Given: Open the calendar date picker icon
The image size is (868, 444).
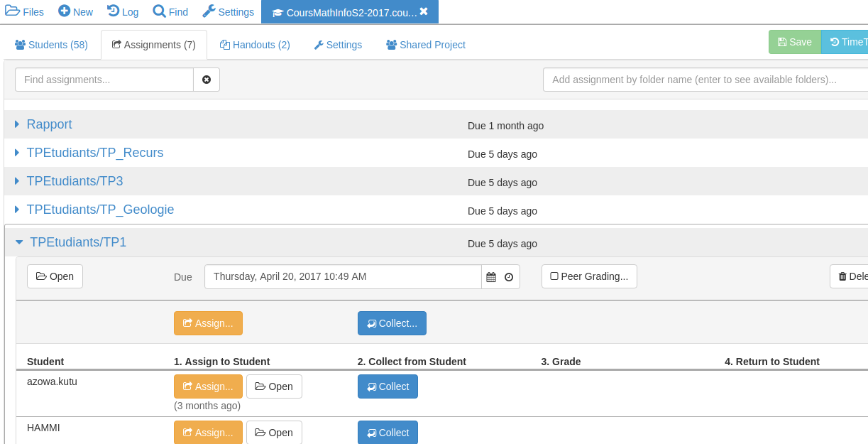Looking at the screenshot, I should 491,277.
